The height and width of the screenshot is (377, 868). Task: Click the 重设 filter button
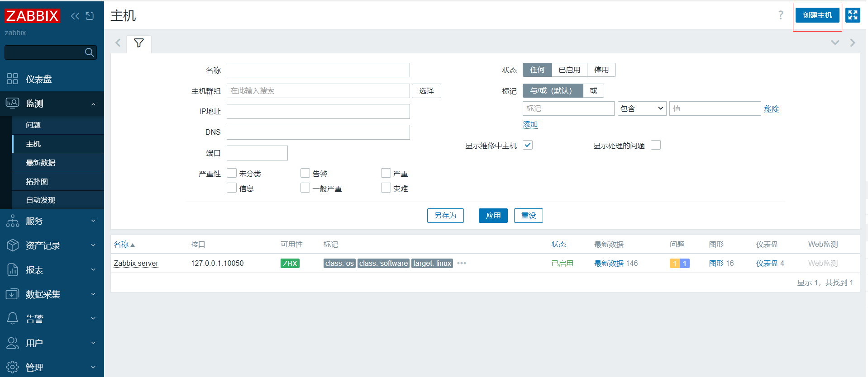[529, 216]
